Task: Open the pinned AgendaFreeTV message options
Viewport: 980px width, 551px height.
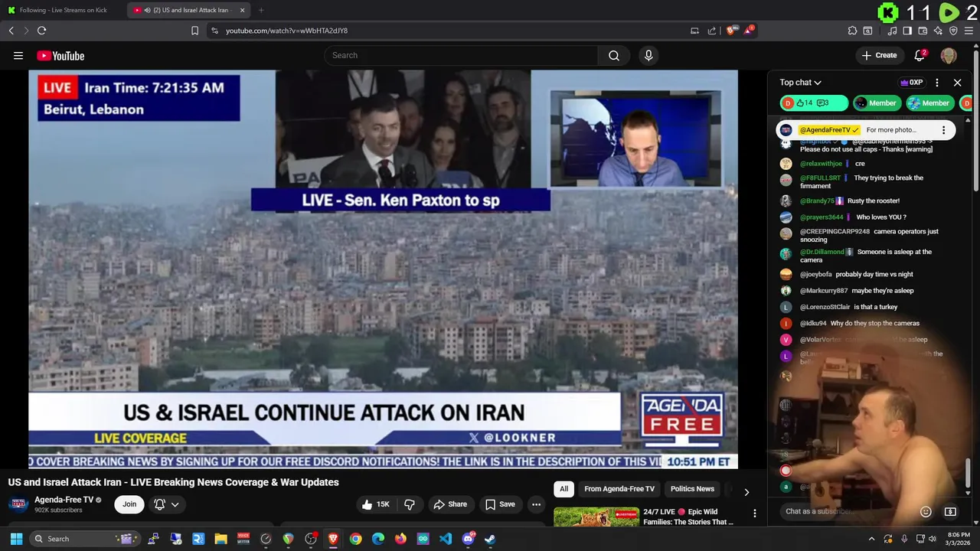Action: (943, 130)
